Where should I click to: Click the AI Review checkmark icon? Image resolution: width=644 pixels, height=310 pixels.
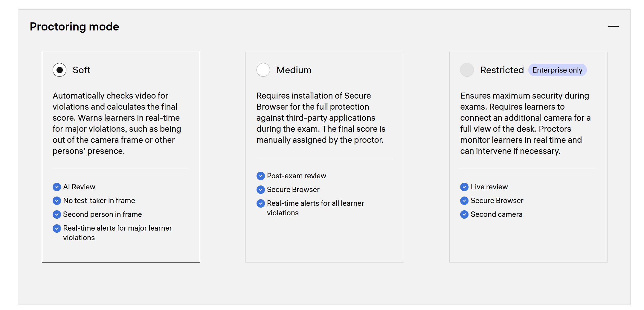pyautogui.click(x=57, y=187)
